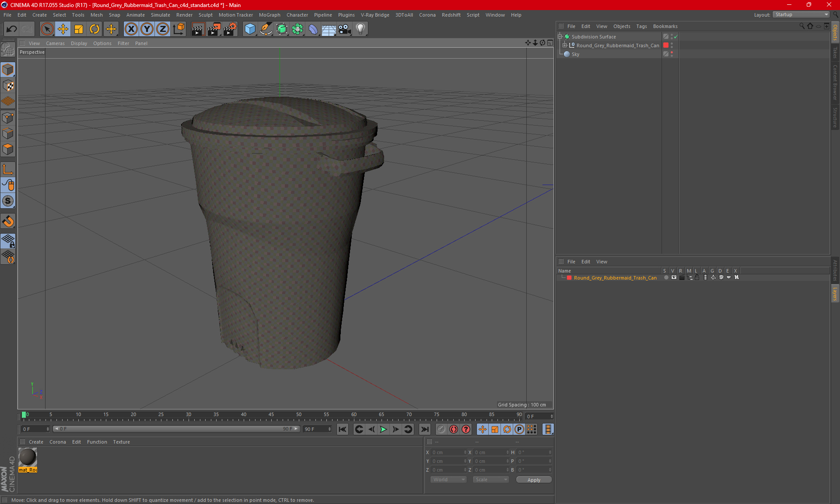Open Edit Render Settings icon

point(230,29)
